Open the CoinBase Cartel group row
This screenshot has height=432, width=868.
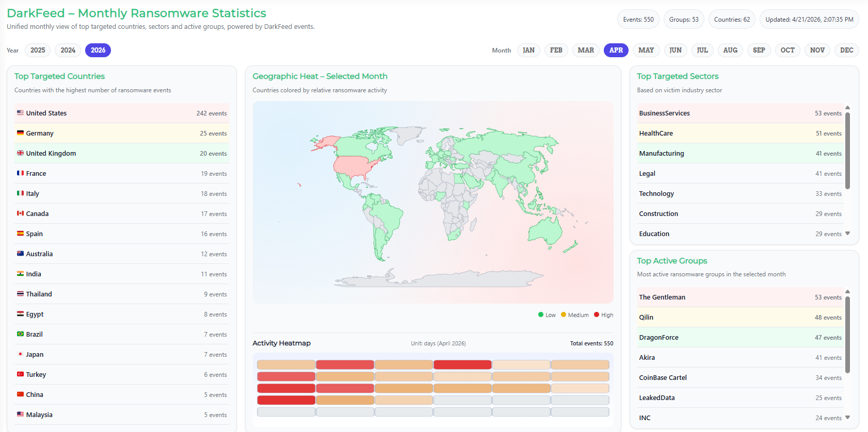tap(740, 377)
